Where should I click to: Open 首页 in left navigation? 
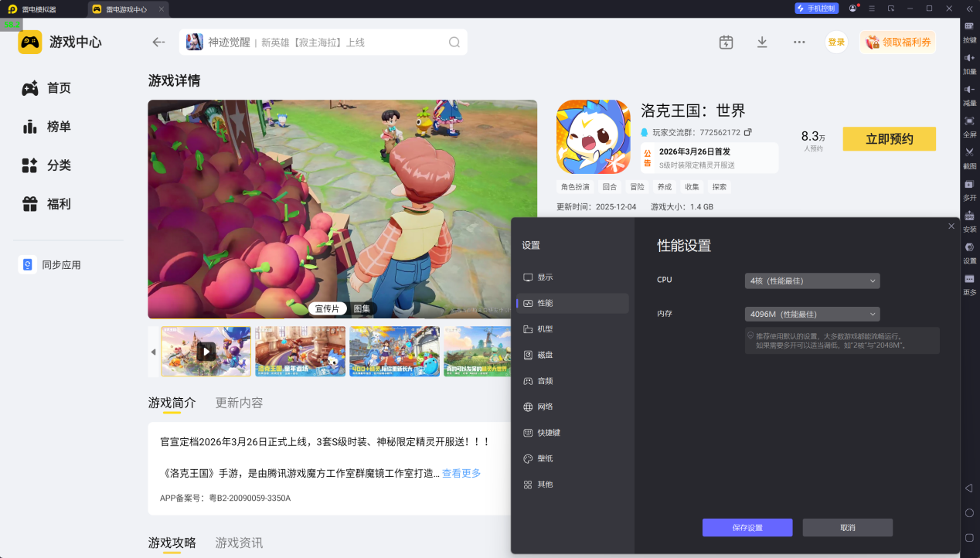(x=46, y=88)
